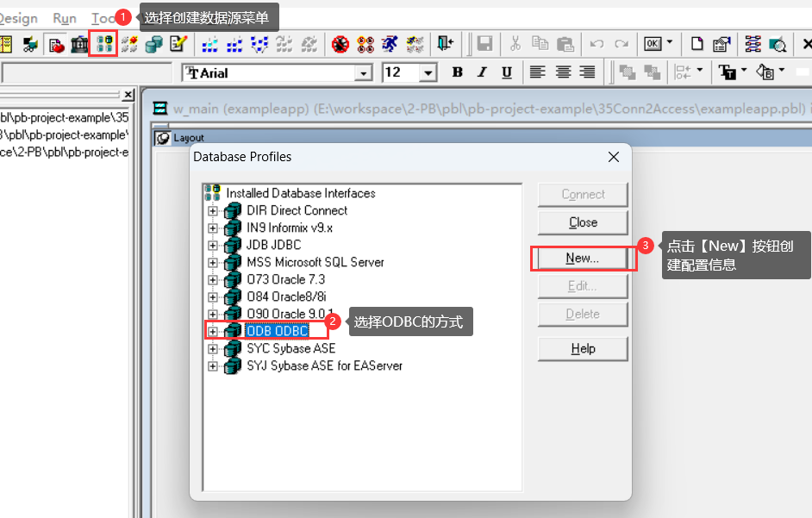The width and height of the screenshot is (812, 518).
Task: Toggle Bold formatting
Action: point(457,72)
